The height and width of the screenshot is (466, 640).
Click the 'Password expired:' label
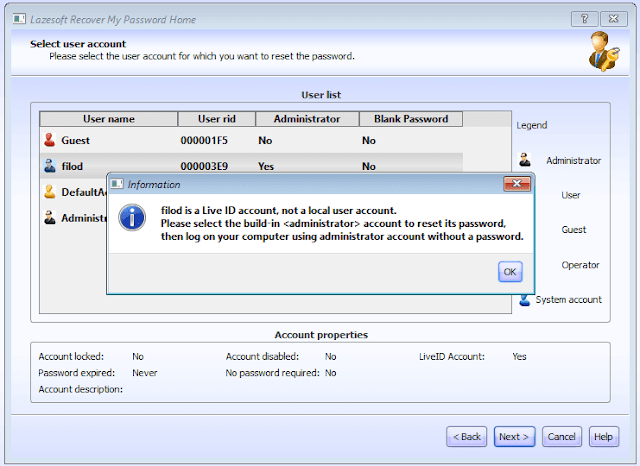(x=77, y=373)
